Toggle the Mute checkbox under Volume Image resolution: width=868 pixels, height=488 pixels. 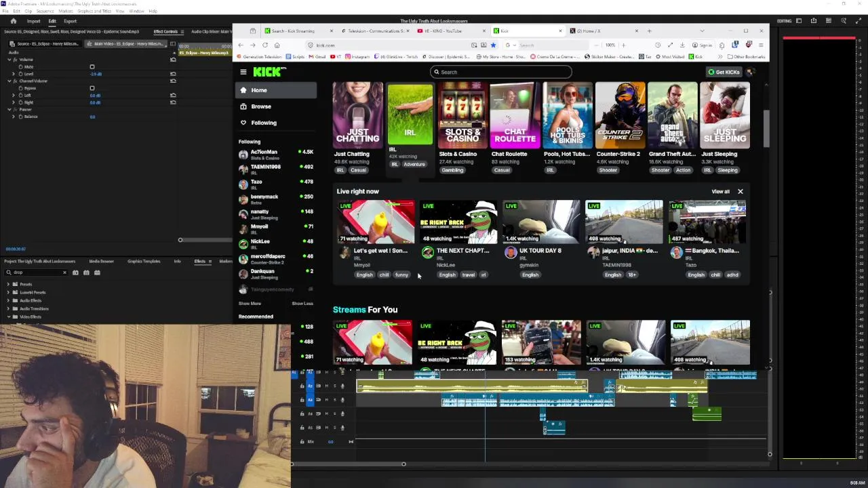click(x=92, y=67)
